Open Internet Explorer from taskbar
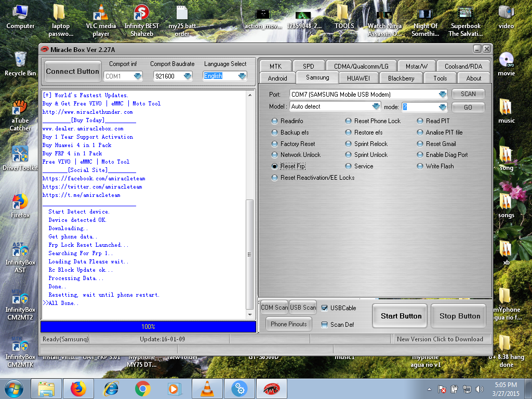Screen dimensions: 532x399 [x=111, y=389]
